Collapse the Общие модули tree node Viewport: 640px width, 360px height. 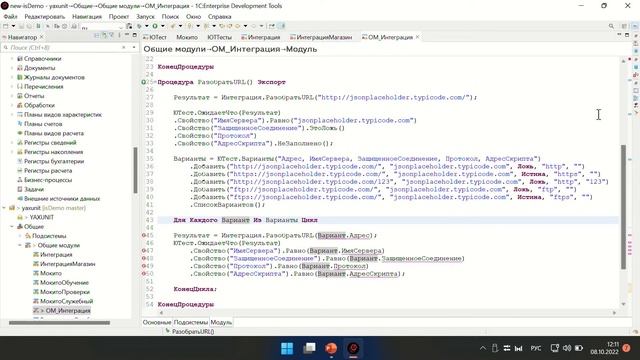pos(20,245)
